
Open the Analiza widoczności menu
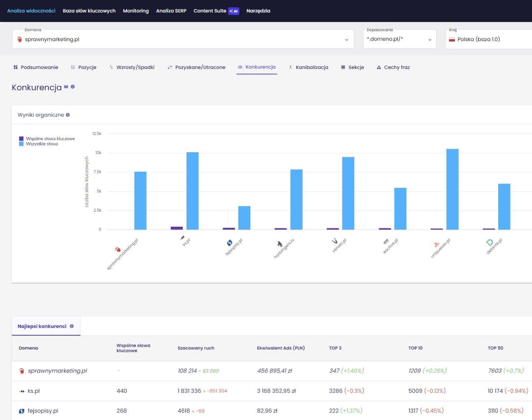[31, 11]
